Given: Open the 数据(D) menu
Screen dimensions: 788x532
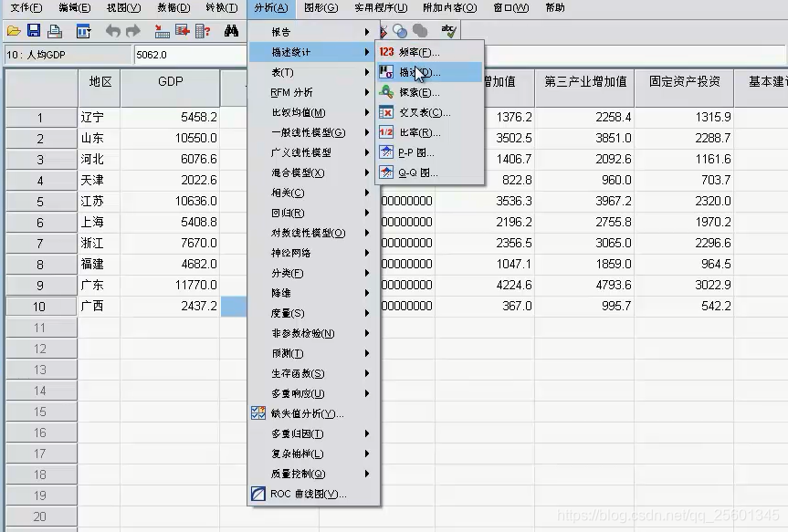Looking at the screenshot, I should 173,8.
